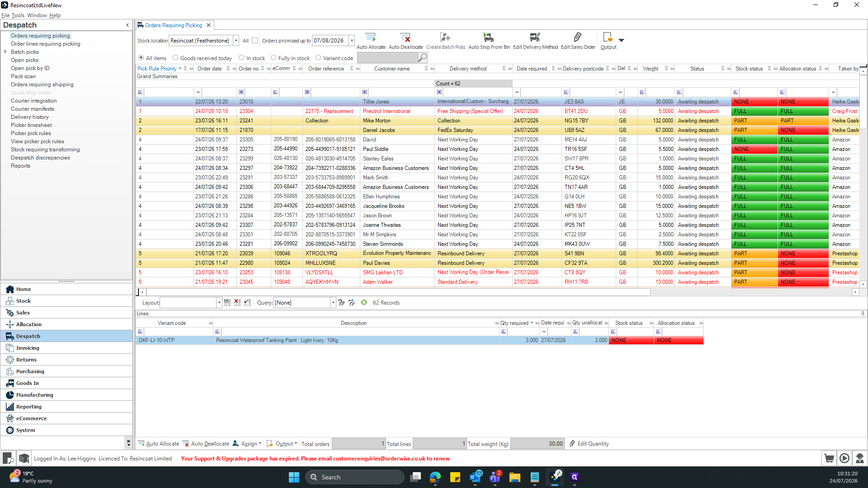Select Fully in stock radio button

pyautogui.click(x=274, y=58)
